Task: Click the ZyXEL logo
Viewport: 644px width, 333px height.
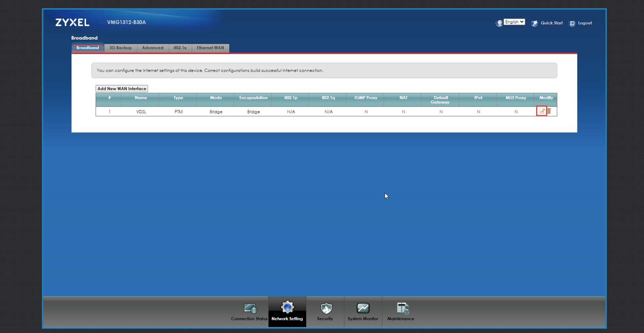Action: point(73,23)
